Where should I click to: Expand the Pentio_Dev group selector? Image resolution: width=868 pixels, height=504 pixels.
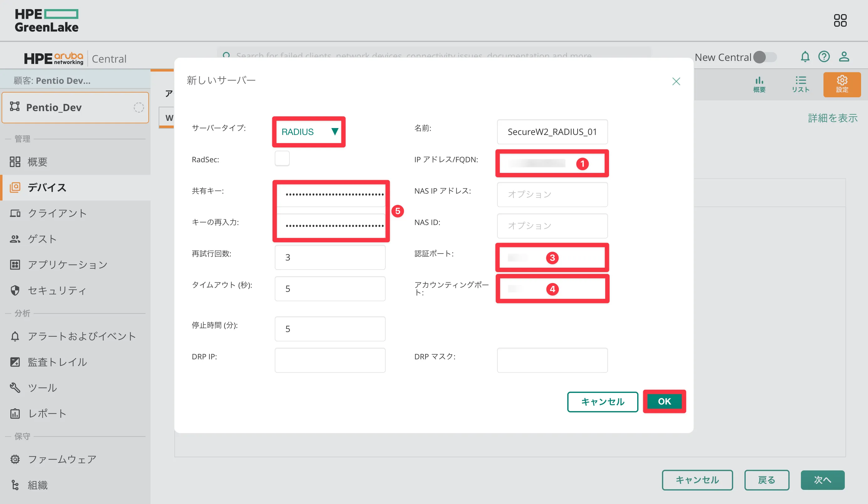click(x=75, y=108)
